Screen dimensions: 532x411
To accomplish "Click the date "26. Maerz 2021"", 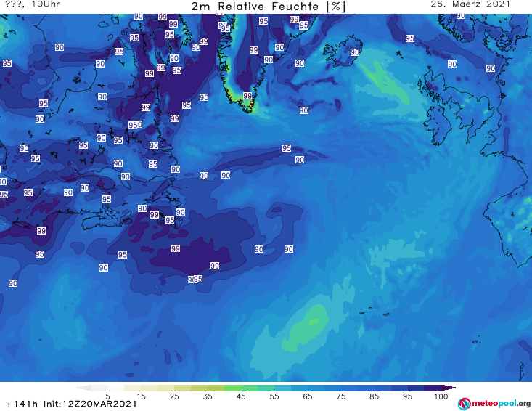I will click(x=470, y=4).
